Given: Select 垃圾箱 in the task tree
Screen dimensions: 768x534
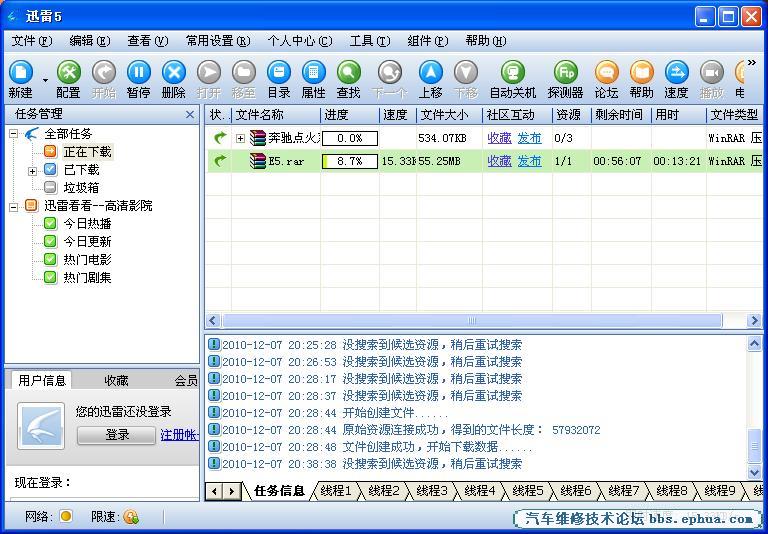Looking at the screenshot, I should click(x=81, y=188).
